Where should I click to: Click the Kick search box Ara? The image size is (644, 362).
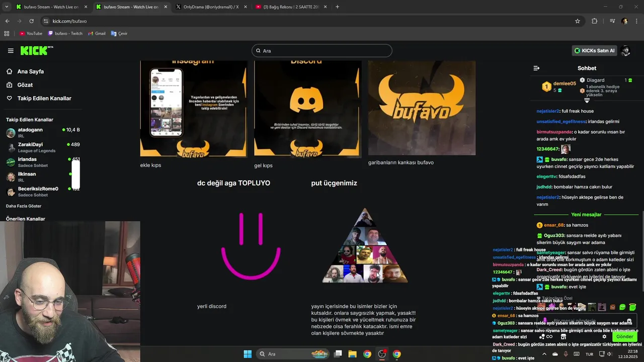click(322, 51)
